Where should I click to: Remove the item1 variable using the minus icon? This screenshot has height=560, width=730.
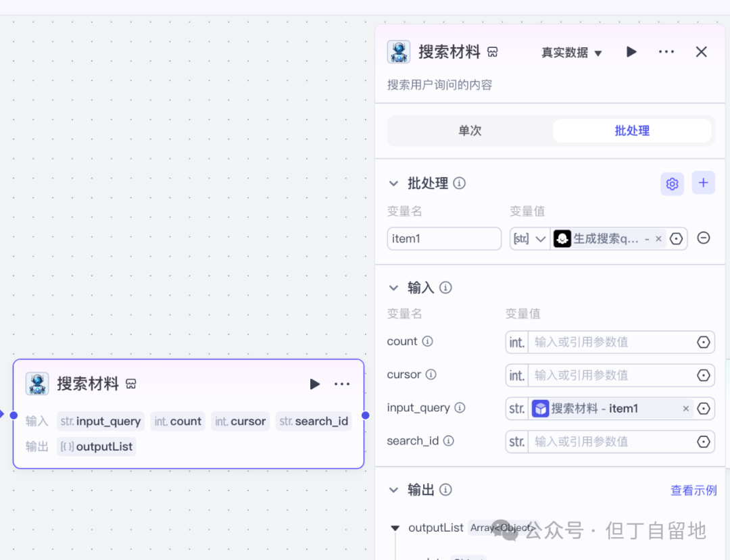click(x=703, y=238)
